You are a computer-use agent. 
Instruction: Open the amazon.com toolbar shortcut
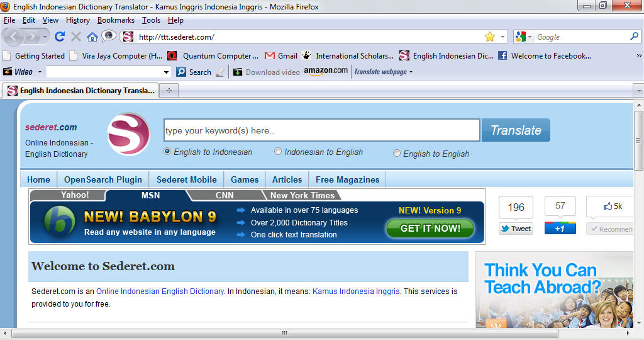tap(326, 71)
